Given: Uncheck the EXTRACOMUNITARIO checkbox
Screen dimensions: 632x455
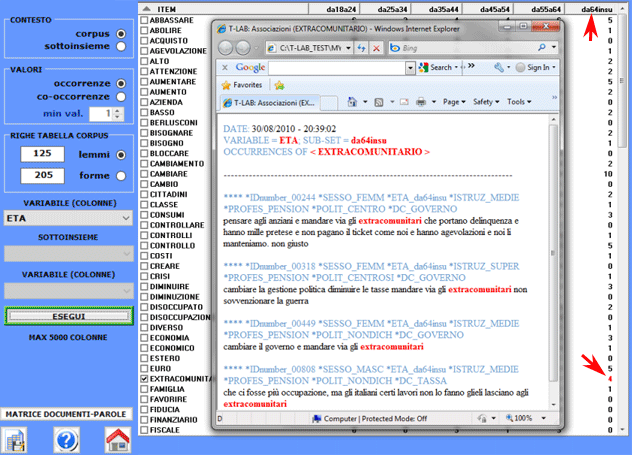Looking at the screenshot, I should [145, 380].
